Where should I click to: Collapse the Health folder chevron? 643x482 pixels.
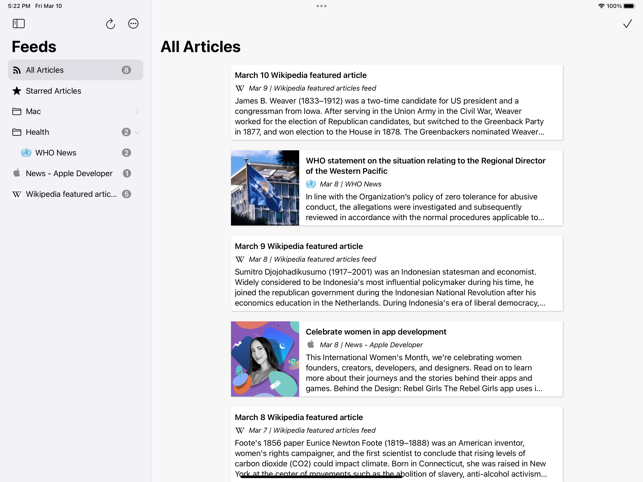pyautogui.click(x=137, y=132)
